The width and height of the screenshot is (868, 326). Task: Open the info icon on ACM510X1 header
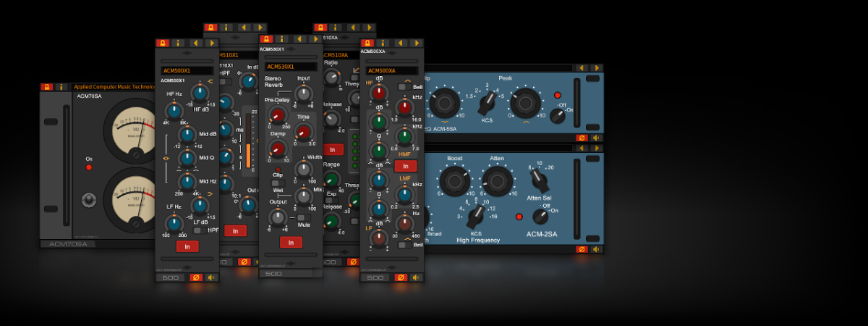click(226, 27)
